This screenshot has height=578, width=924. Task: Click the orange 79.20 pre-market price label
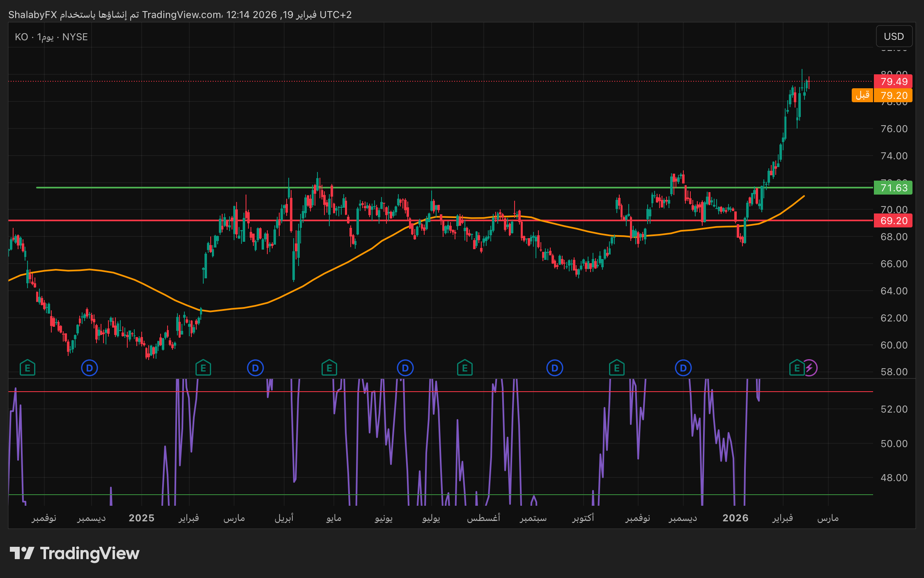893,96
